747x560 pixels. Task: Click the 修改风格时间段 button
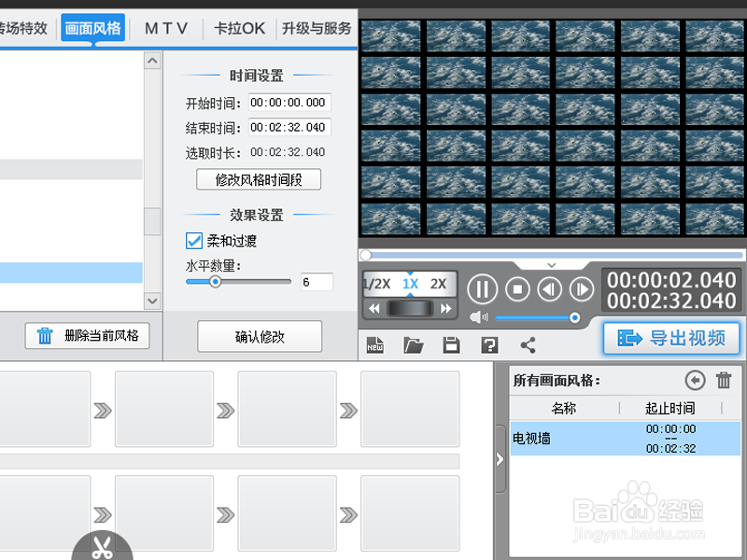click(259, 179)
